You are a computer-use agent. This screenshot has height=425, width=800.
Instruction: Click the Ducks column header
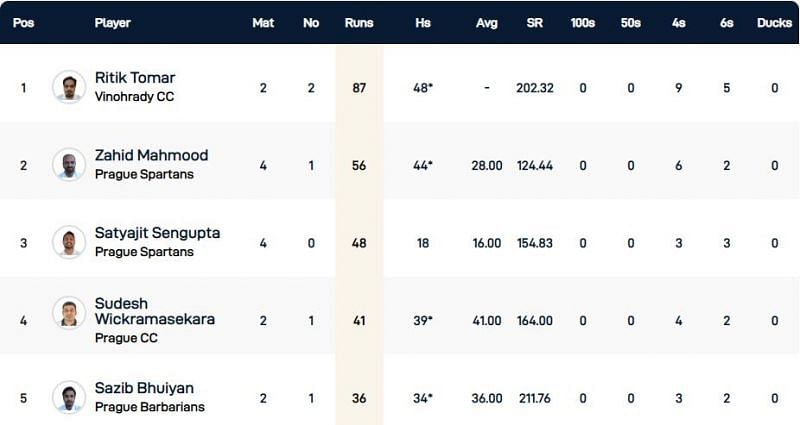pos(773,22)
